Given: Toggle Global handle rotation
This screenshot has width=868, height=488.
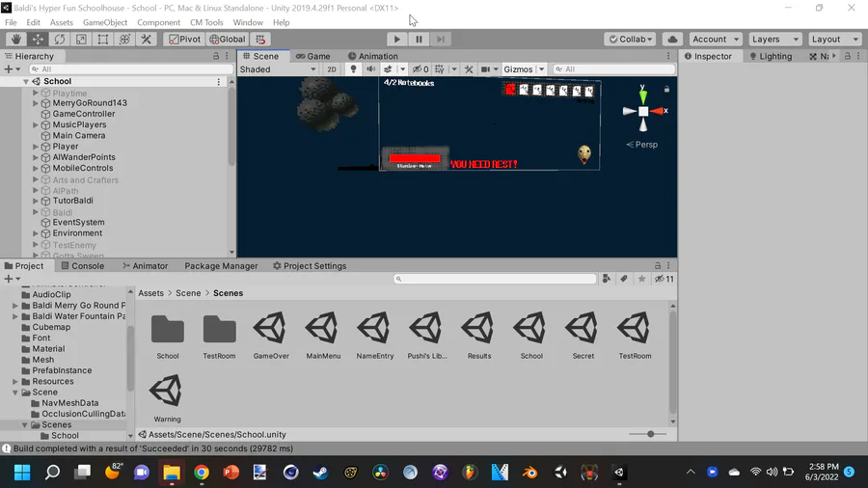Looking at the screenshot, I should (x=227, y=40).
